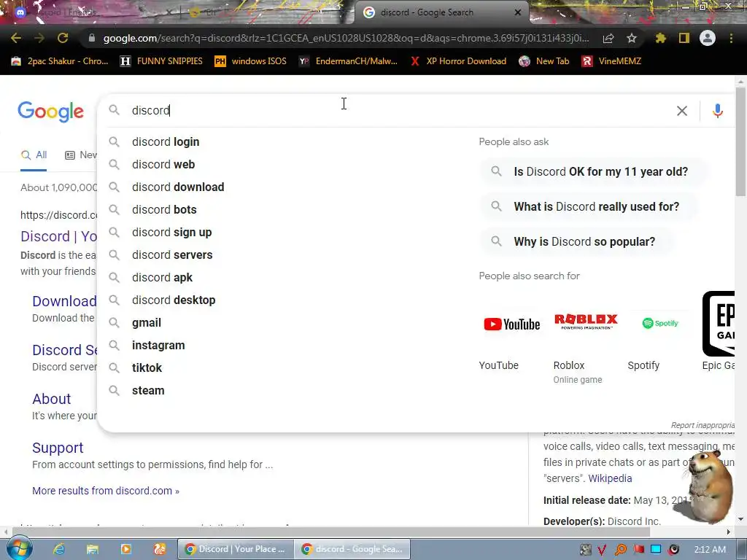Click the vertical page scrollbar thumb
The width and height of the screenshot is (747, 560).
click(x=740, y=141)
